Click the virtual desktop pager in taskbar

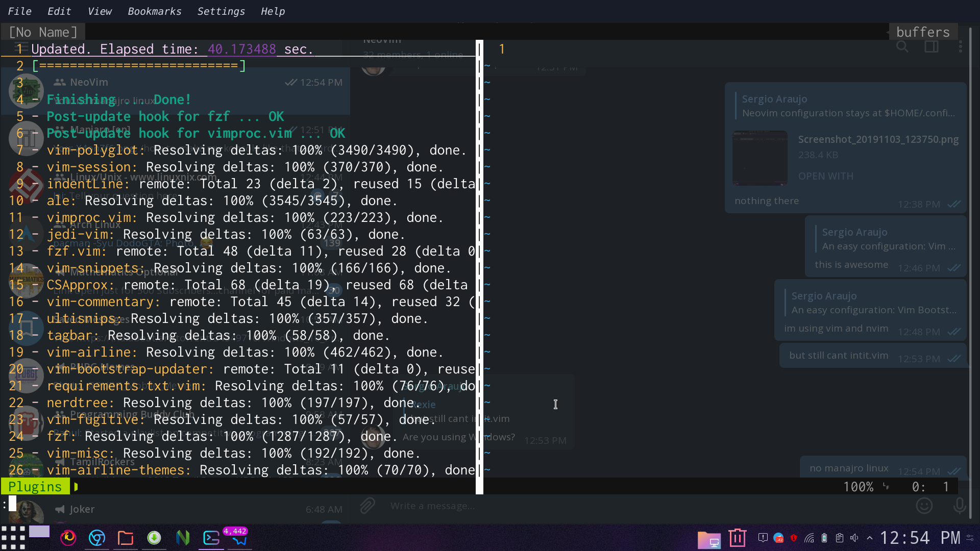tap(39, 538)
